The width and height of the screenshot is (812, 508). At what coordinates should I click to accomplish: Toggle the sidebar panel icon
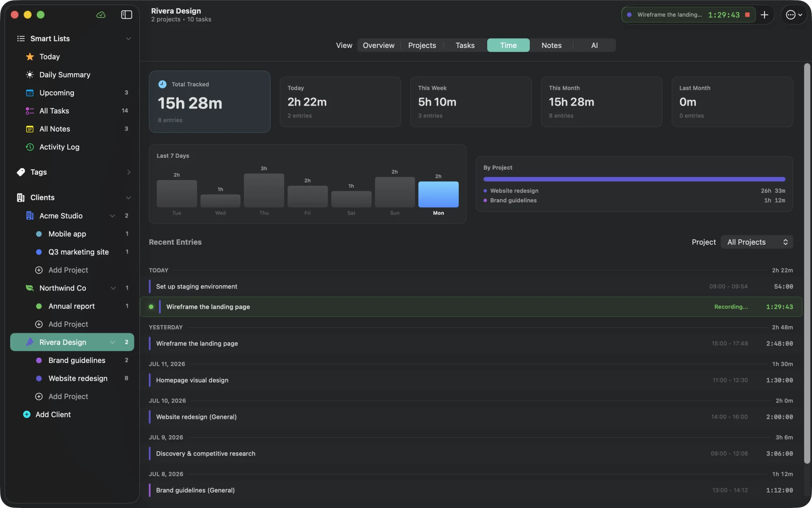127,15
